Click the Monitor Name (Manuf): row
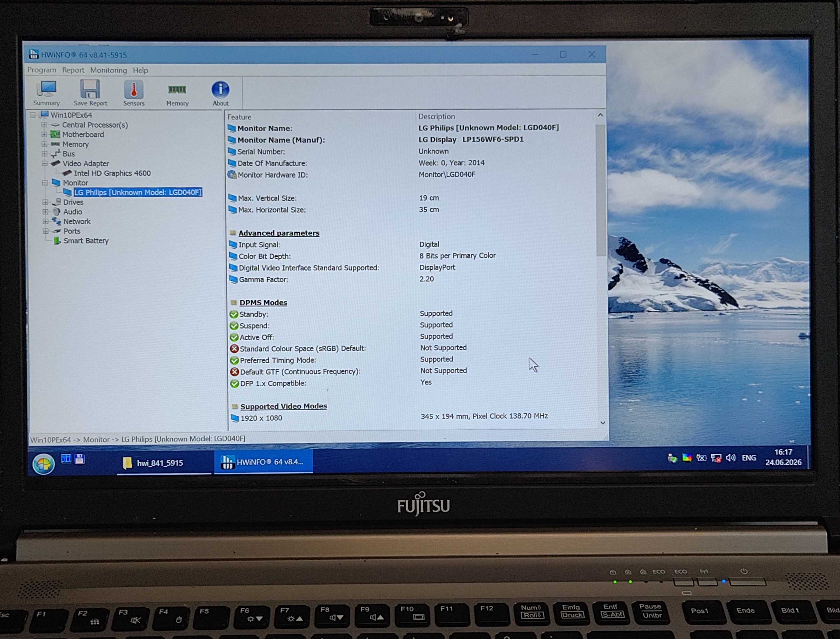Viewport: 840px width, 639px height. [x=410, y=140]
